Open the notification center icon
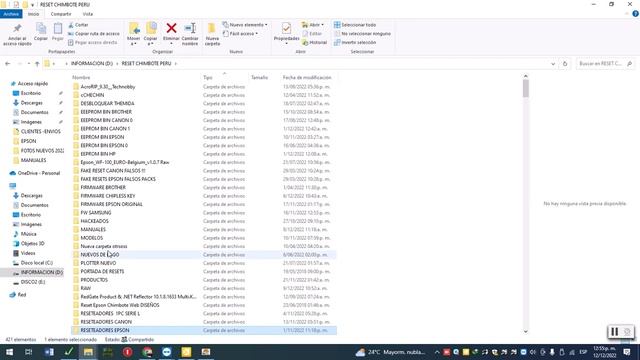Viewport: 640px width, 360px height. 627,352
